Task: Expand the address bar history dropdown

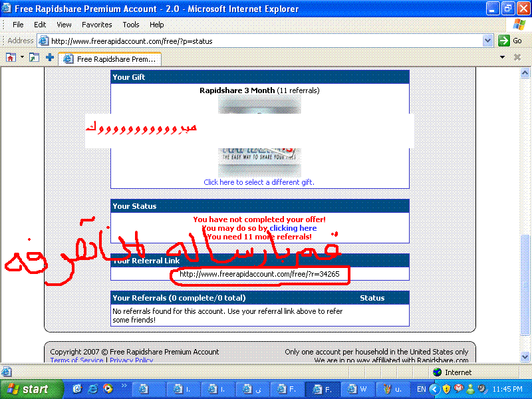Action: click(487, 41)
